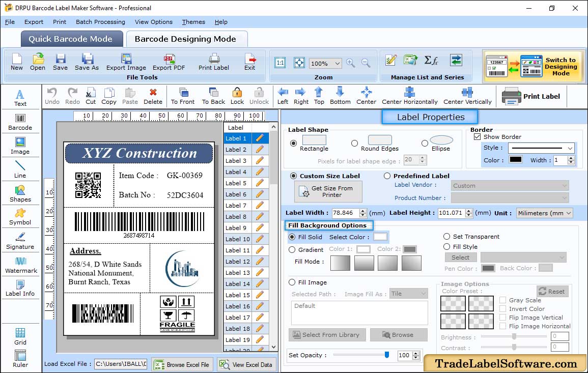Screen dimensions: 588x373
Task: Select Round Edges label shape
Action: pyautogui.click(x=354, y=143)
